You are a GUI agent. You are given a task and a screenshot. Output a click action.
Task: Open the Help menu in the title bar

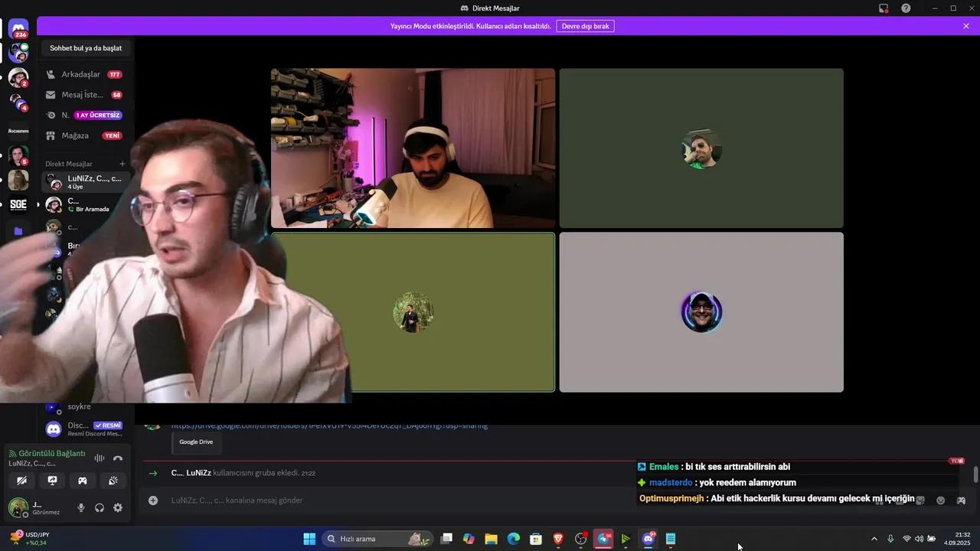pyautogui.click(x=906, y=8)
